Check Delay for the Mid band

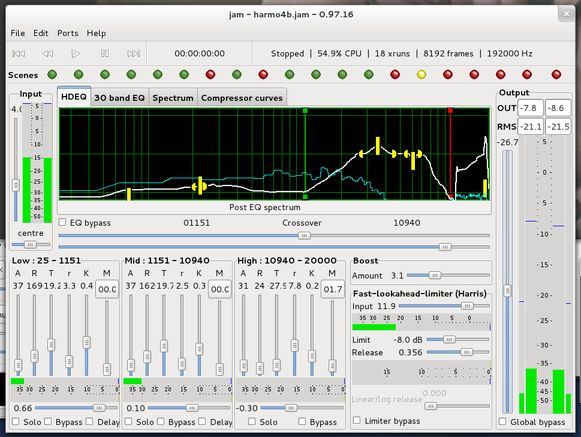pos(202,421)
